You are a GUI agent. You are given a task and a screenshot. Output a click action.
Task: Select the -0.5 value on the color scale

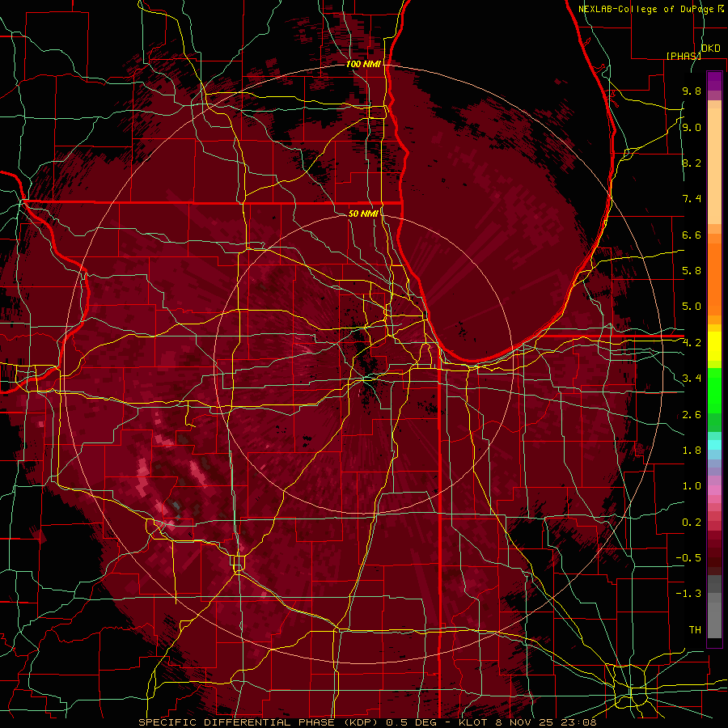pos(688,558)
